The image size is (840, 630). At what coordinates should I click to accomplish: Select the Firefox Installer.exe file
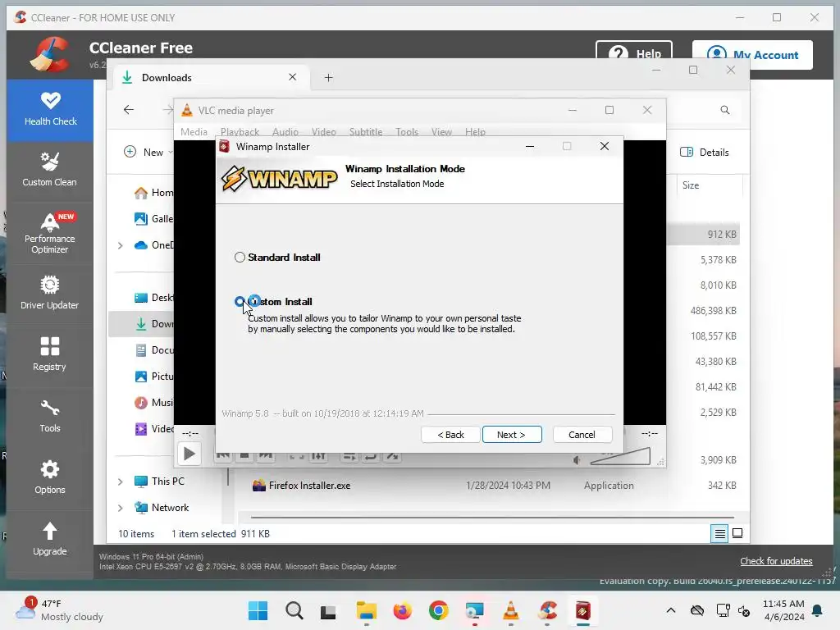coord(309,486)
